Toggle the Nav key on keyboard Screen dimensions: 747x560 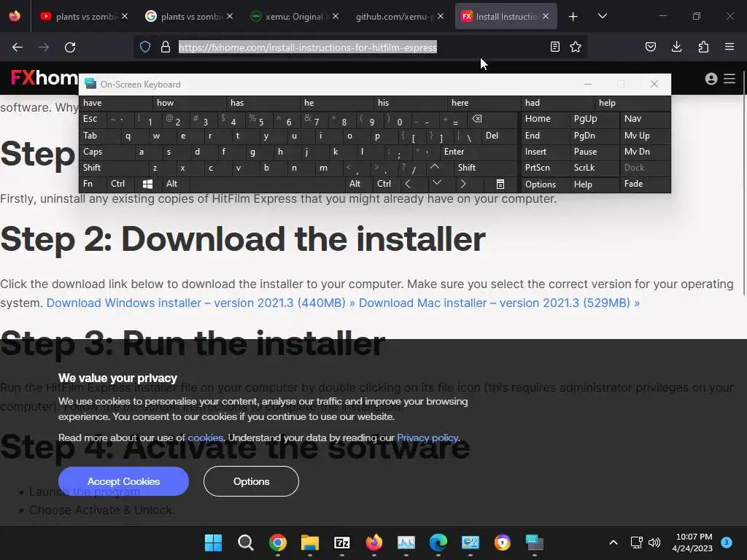[x=645, y=119]
